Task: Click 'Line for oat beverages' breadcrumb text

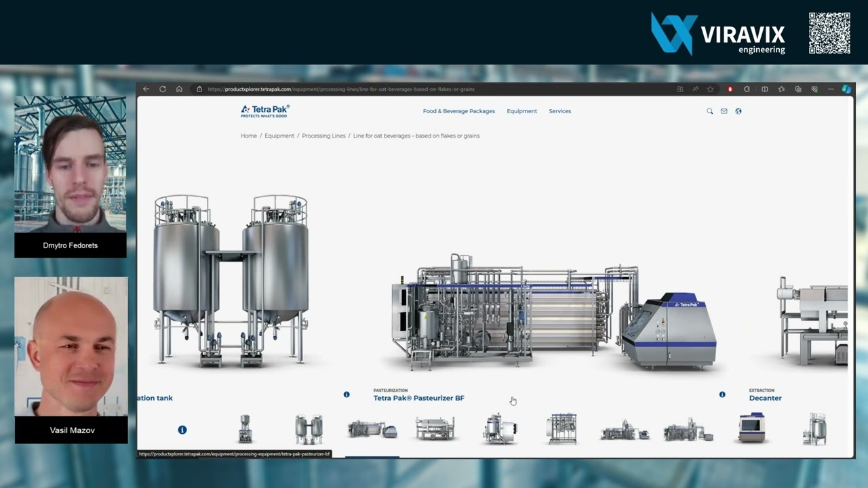Action: (x=416, y=136)
